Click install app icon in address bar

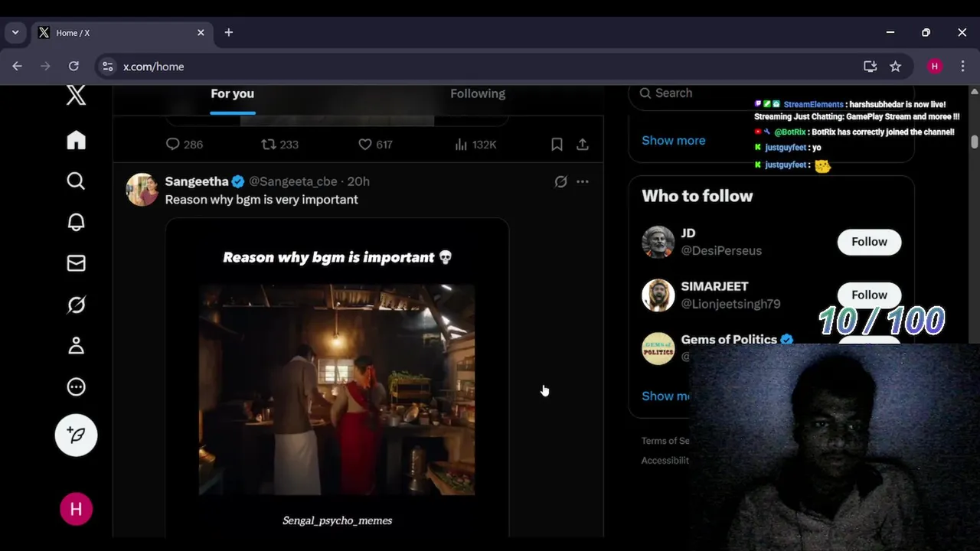(x=870, y=67)
